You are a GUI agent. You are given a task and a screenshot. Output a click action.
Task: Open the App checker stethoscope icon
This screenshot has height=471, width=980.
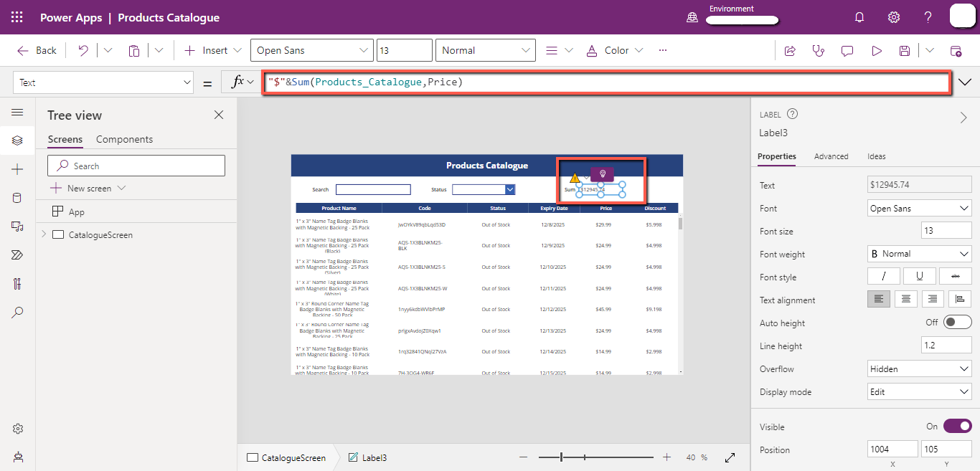819,50
